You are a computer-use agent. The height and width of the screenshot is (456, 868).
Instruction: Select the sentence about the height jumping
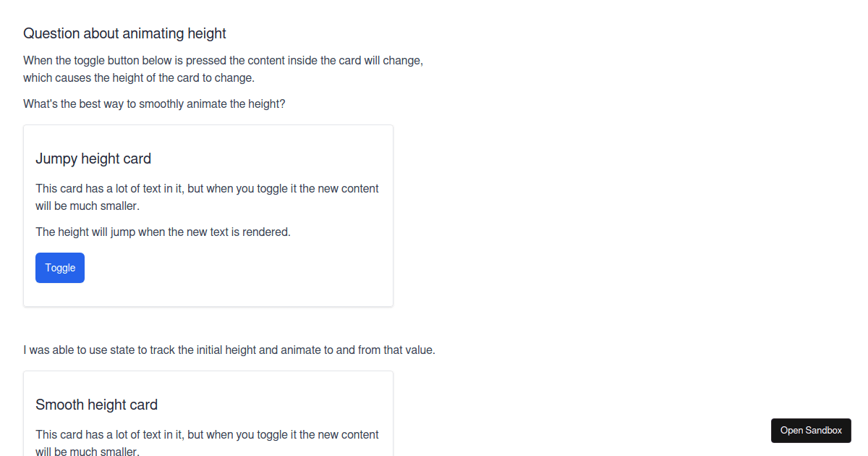pyautogui.click(x=163, y=232)
